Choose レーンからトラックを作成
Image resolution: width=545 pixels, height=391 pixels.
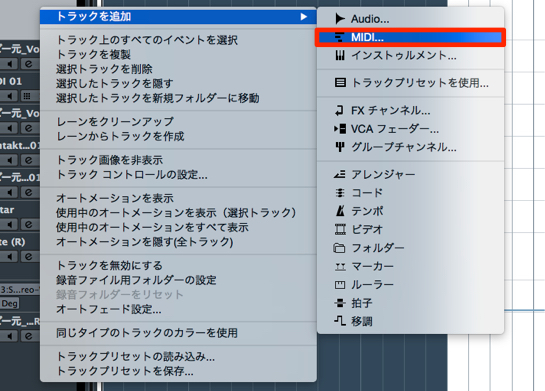pyautogui.click(x=178, y=136)
